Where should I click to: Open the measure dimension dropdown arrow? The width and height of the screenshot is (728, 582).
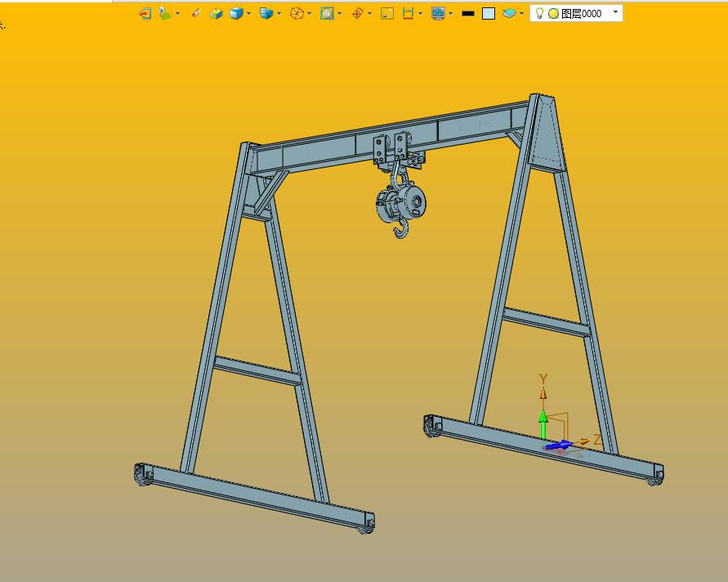click(x=420, y=13)
